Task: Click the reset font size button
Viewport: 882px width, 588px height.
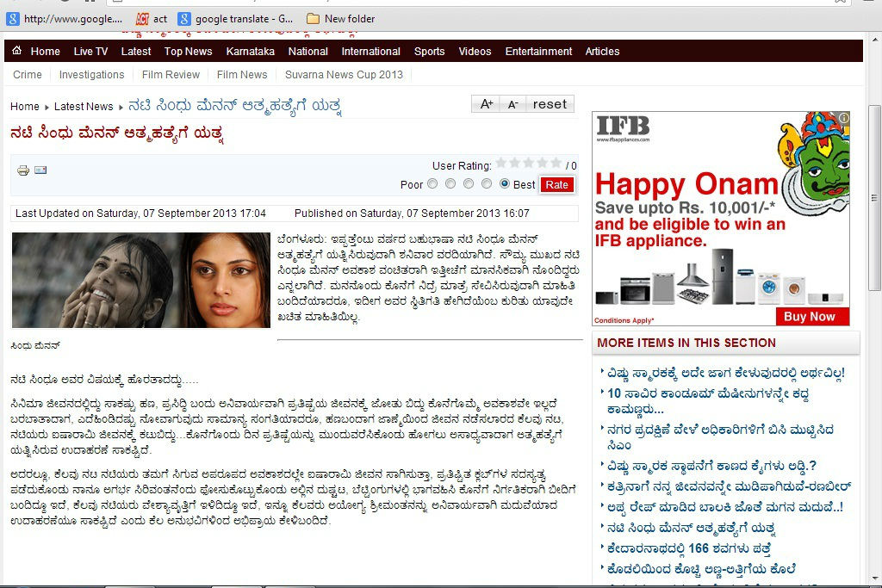Action: pos(550,104)
